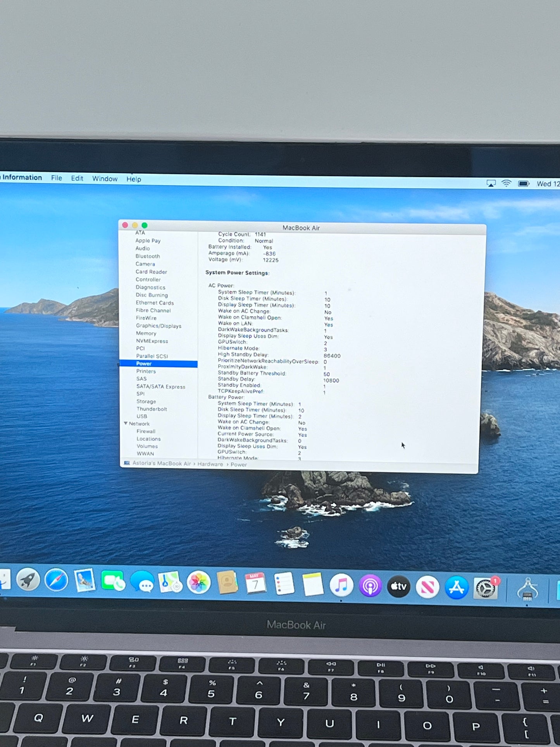Viewport: 560px width, 747px height.
Task: Open the News app in Dock
Action: pyautogui.click(x=427, y=587)
